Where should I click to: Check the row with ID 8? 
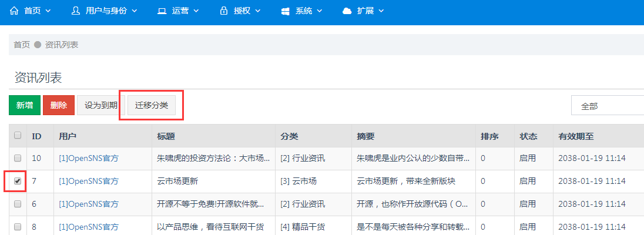[18, 226]
